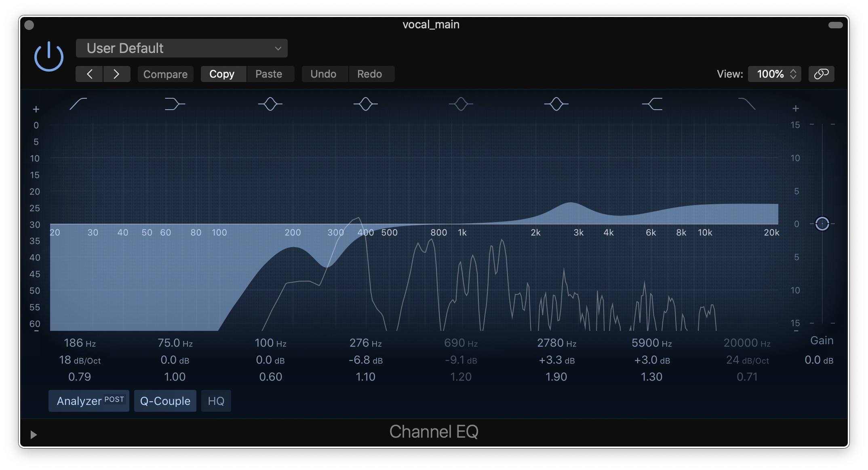This screenshot has width=868, height=470.
Task: Go to the next preset arrow
Action: [116, 74]
